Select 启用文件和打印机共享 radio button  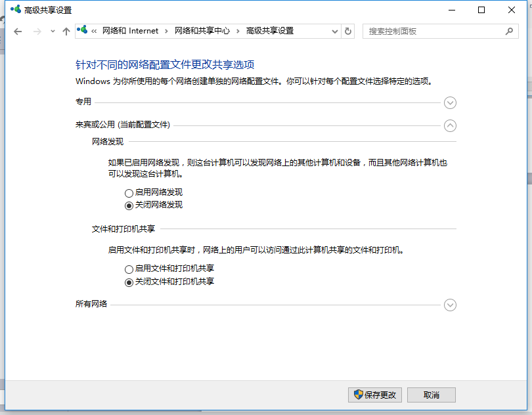pos(129,269)
